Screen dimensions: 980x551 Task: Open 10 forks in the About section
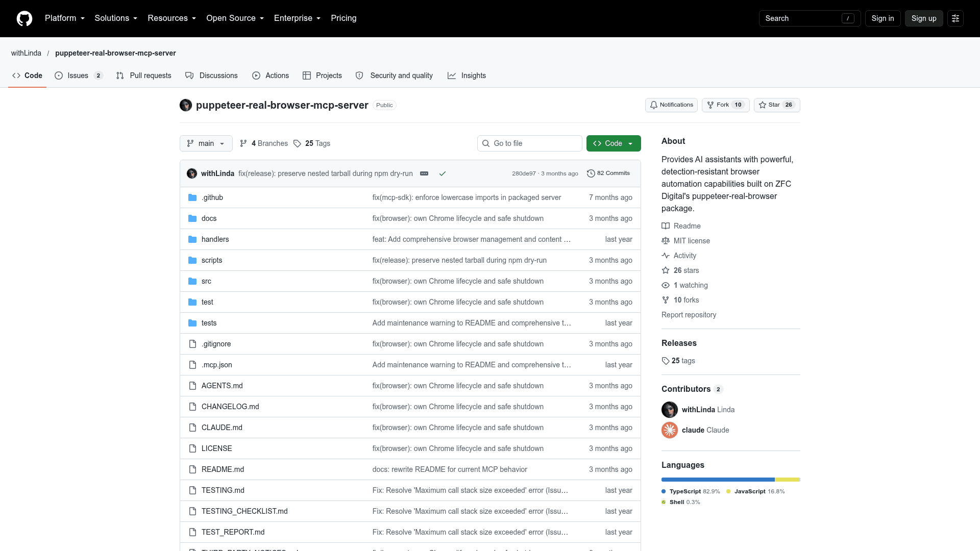(x=680, y=300)
